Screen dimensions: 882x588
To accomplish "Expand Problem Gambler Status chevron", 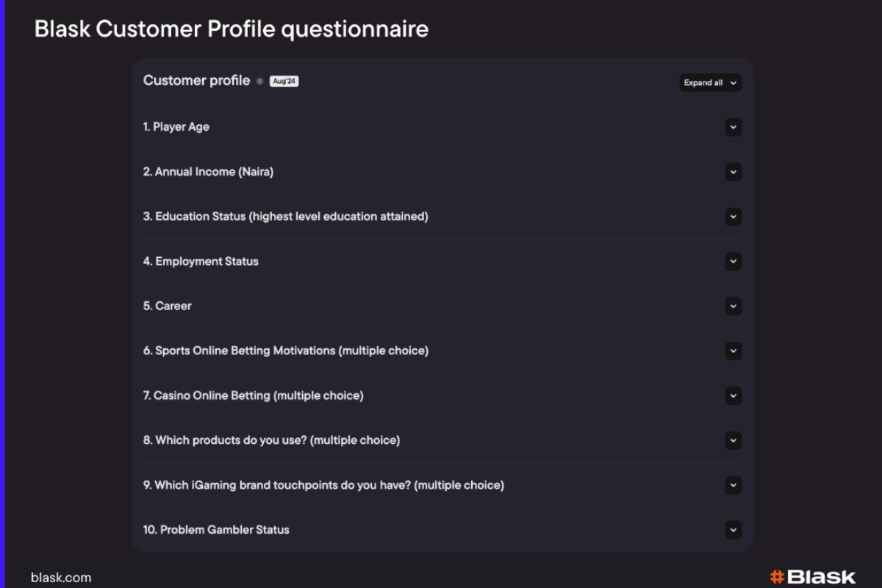I will coord(733,530).
